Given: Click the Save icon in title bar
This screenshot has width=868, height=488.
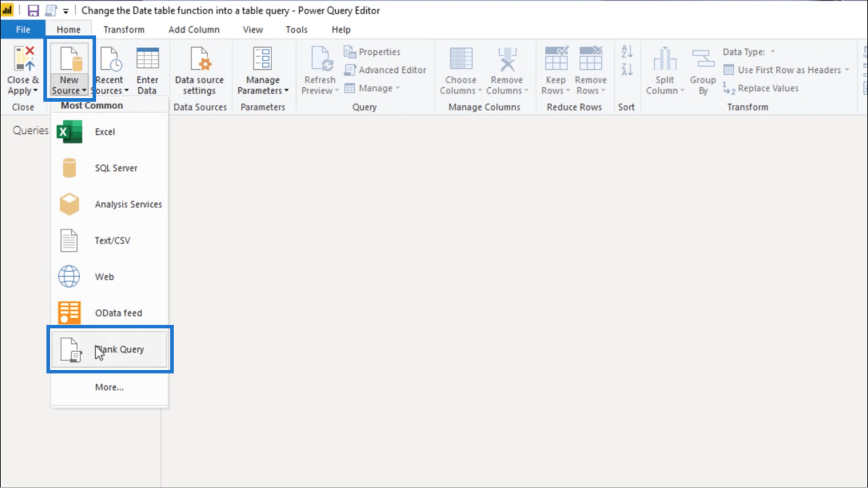Looking at the screenshot, I should tap(33, 10).
